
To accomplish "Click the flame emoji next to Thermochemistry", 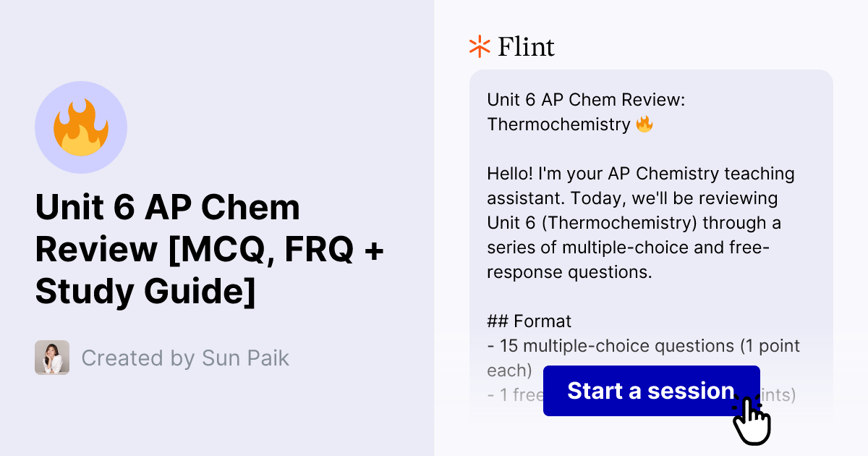I will [x=646, y=123].
